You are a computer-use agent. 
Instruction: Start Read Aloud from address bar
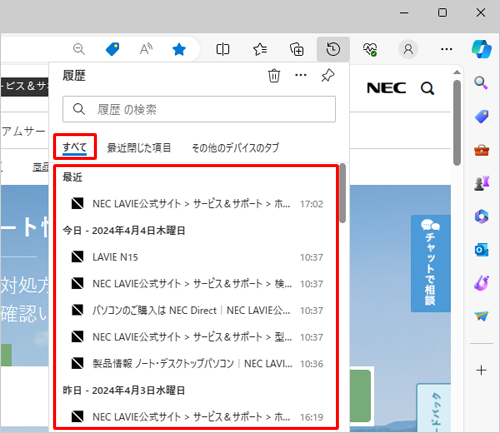[146, 49]
